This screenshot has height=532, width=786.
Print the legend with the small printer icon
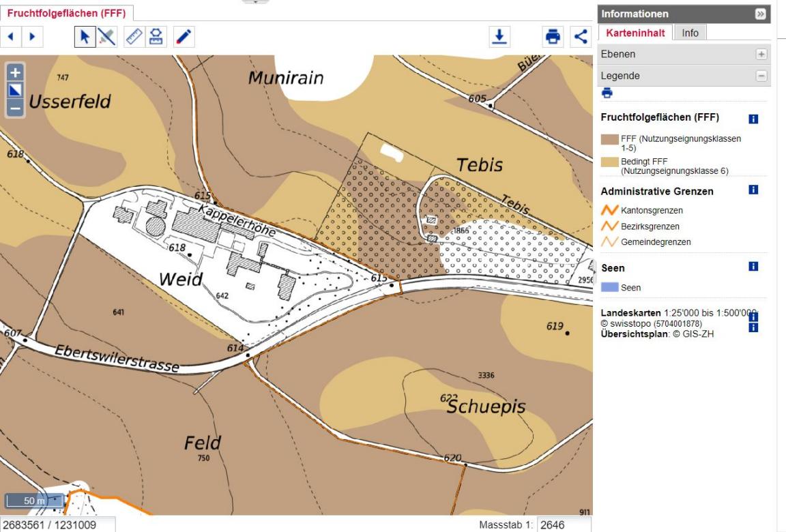[x=607, y=93]
